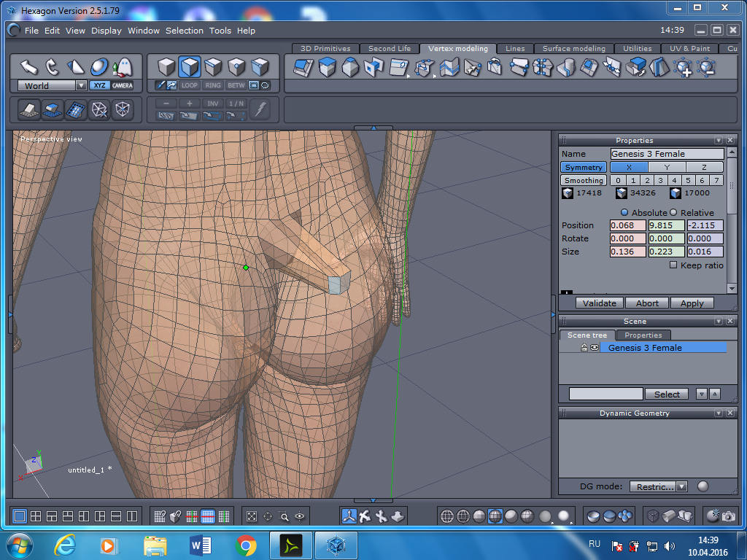Toggle visibility eye for Genesis 3 Female
This screenshot has width=747, height=560.
click(595, 348)
